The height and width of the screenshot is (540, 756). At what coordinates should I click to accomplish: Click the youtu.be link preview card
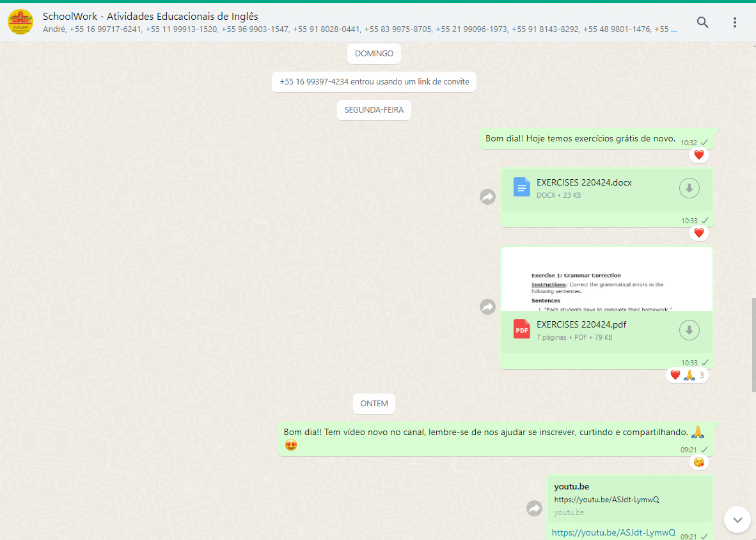click(630, 499)
